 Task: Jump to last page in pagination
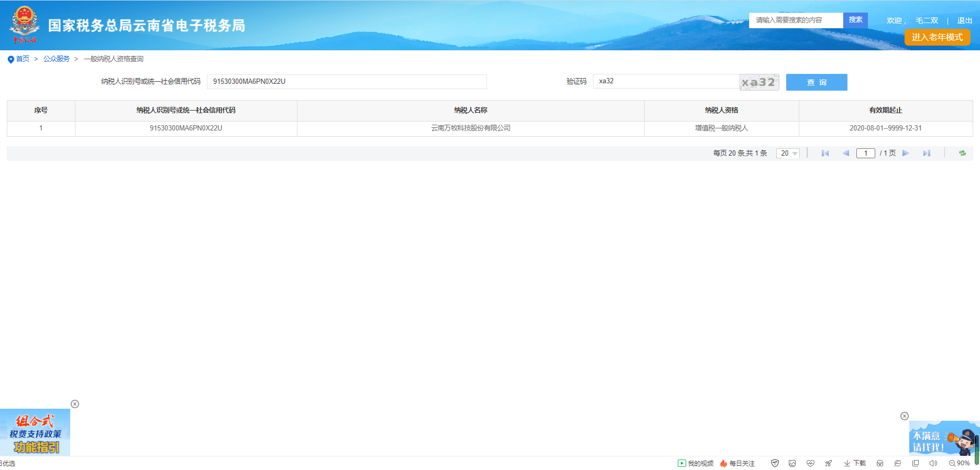coord(927,153)
